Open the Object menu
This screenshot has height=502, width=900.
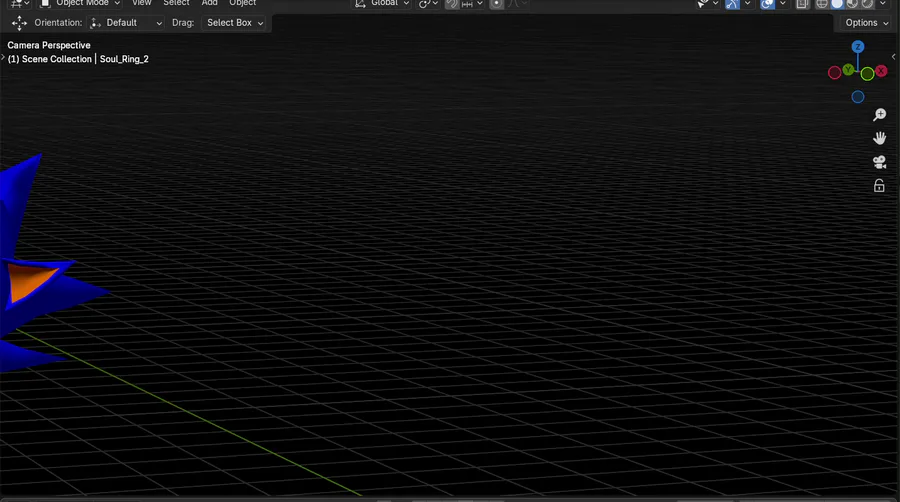[x=243, y=3]
